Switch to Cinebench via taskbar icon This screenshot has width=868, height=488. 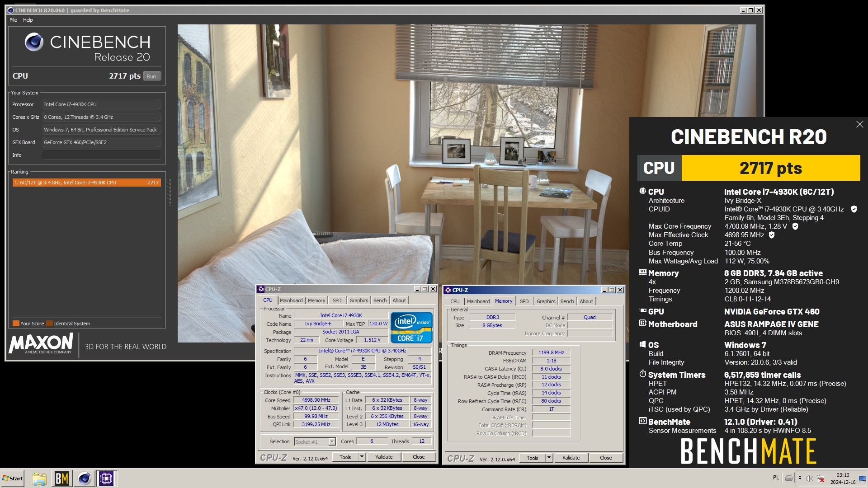click(84, 479)
